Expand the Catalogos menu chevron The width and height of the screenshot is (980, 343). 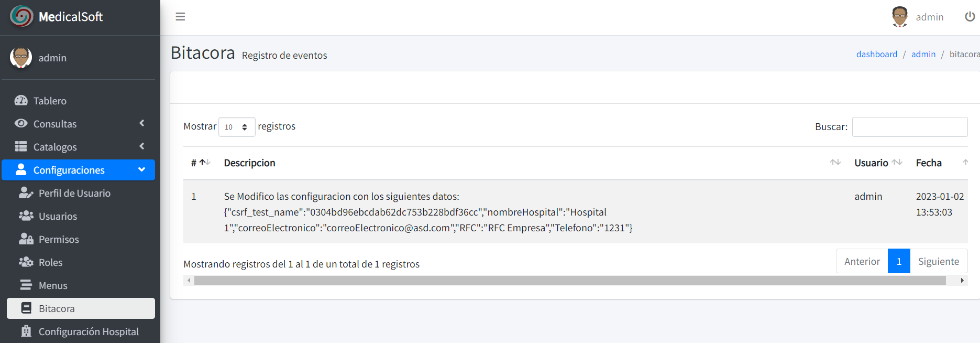[142, 146]
